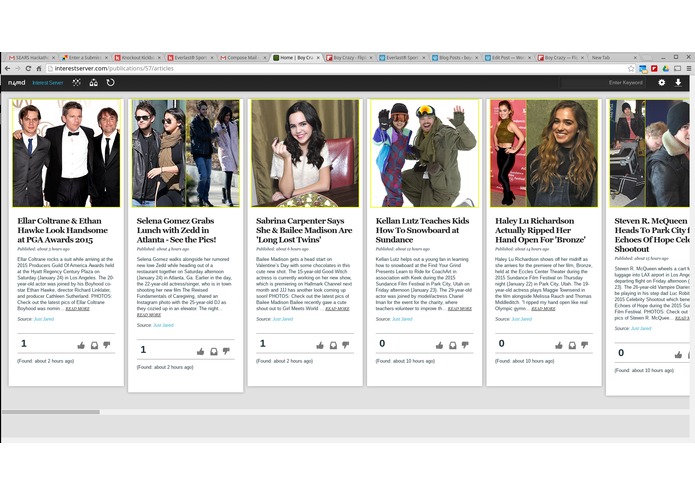Click the circular refresh icon in app header

[110, 82]
